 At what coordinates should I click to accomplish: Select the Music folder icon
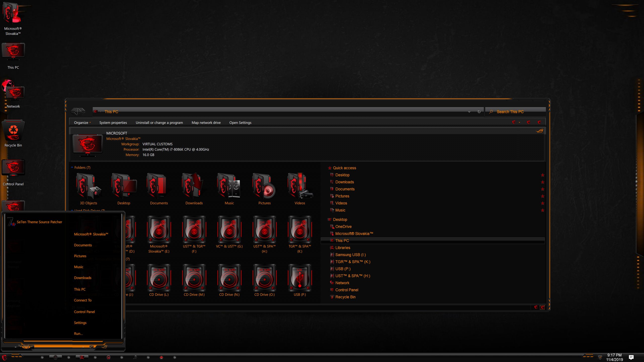(229, 186)
